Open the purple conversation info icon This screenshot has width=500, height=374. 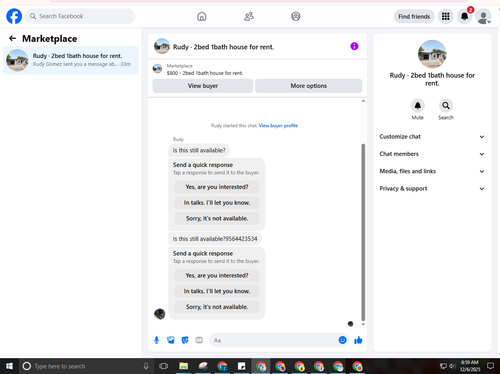tap(354, 46)
